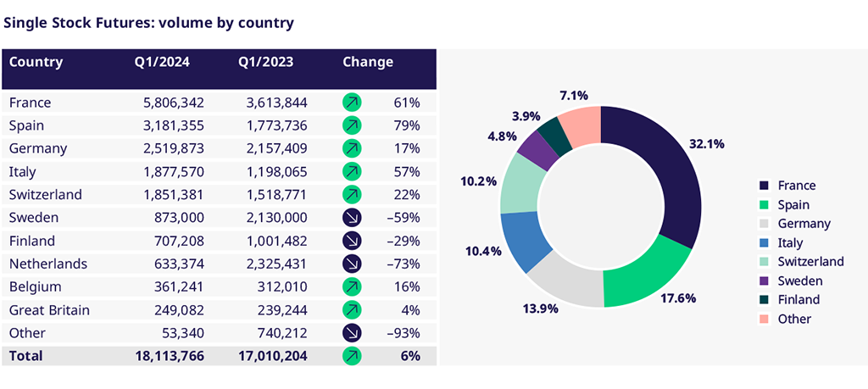Click the Germany Q1/2024 value 2,519,873

169,148
